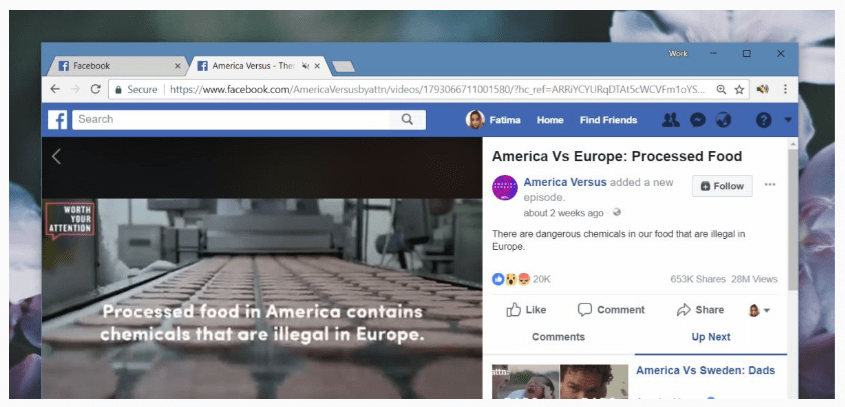Open Notifications globe icon
The width and height of the screenshot is (845, 407).
click(723, 120)
